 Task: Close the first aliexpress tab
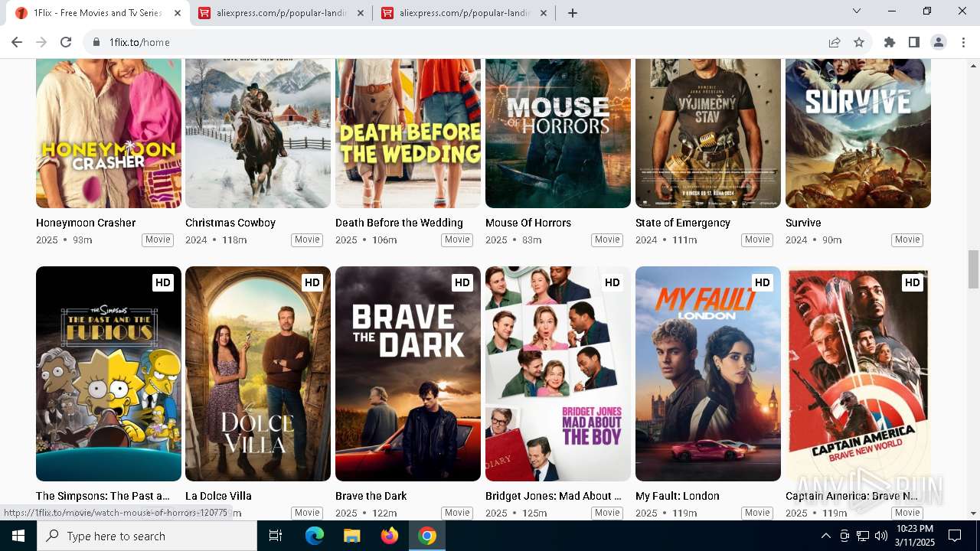pos(361,13)
